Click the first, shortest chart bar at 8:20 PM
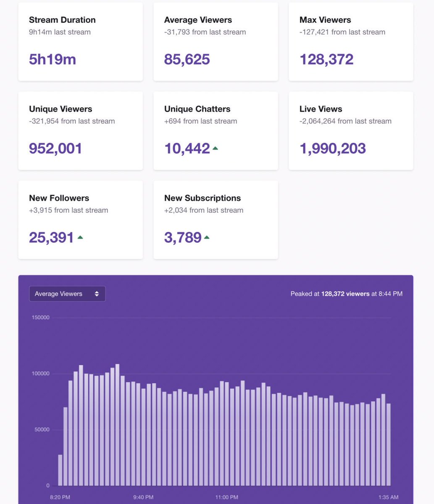This screenshot has height=504, width=434. (60, 470)
